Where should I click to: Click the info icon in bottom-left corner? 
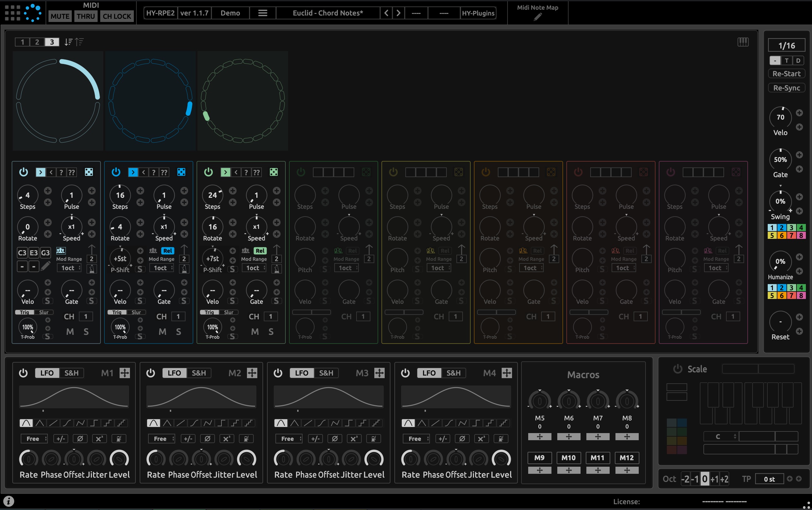8,501
